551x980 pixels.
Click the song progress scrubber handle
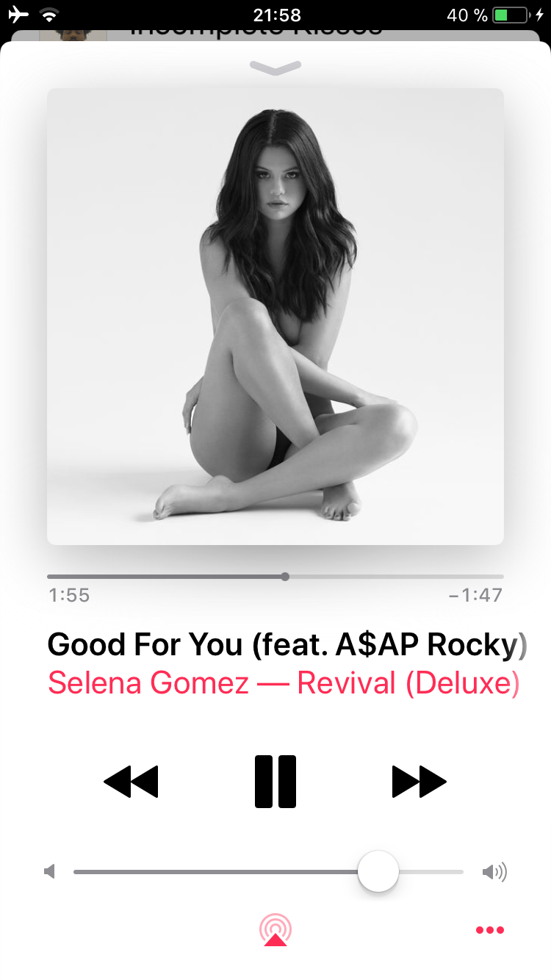285,577
